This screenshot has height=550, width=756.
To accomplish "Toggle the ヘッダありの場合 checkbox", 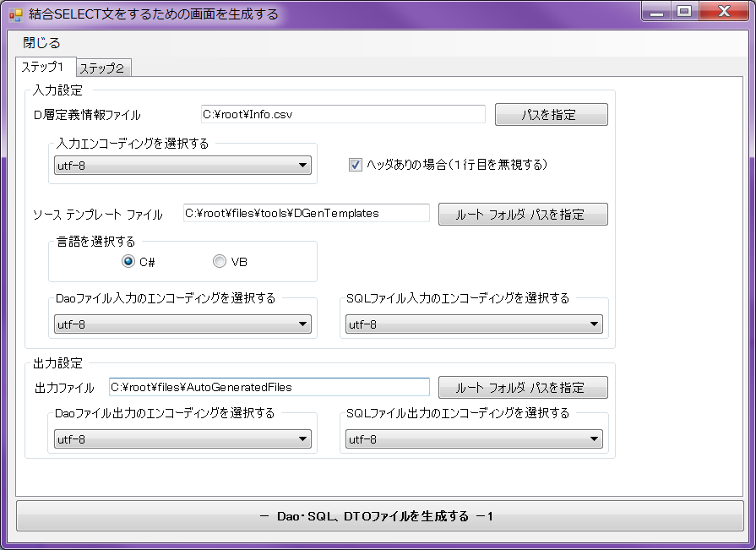I will [356, 165].
